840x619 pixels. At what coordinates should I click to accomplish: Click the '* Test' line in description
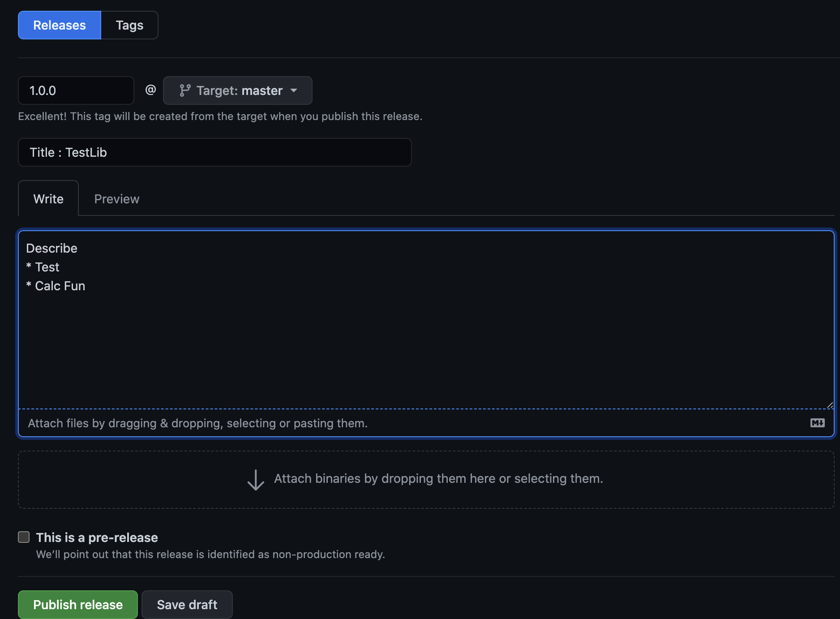(x=43, y=267)
